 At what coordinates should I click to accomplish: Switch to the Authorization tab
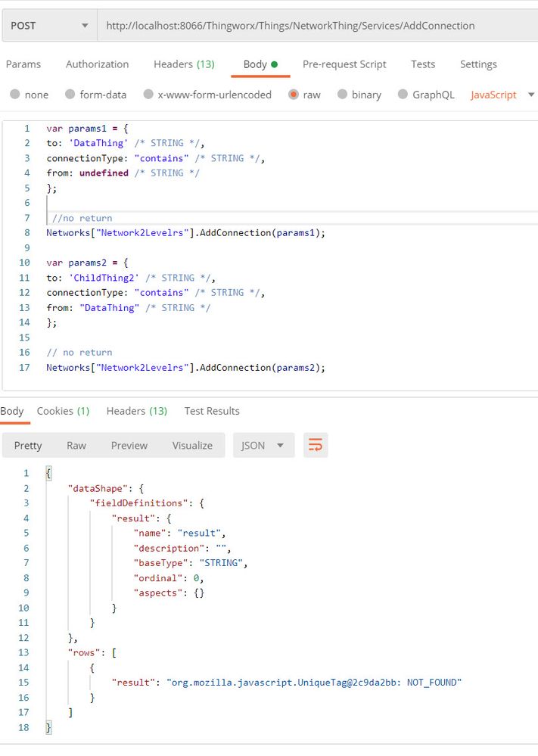click(97, 64)
